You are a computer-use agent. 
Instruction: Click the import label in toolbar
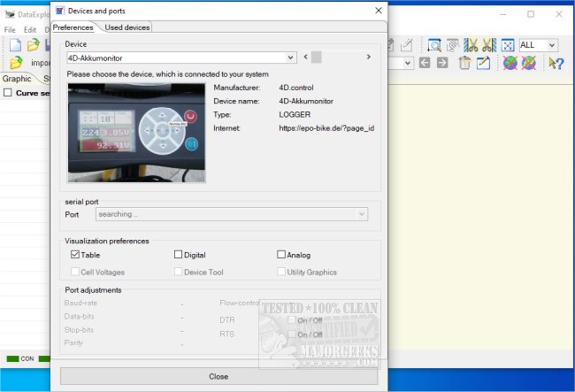(41, 63)
